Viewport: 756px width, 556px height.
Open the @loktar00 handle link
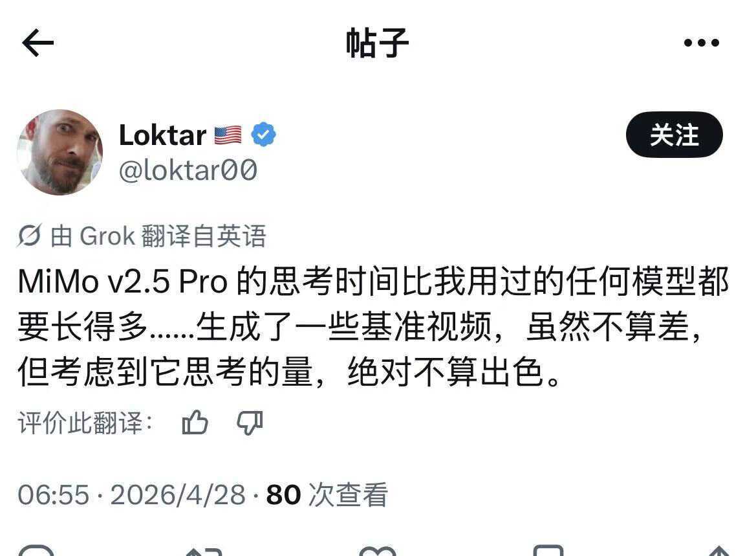(x=188, y=170)
